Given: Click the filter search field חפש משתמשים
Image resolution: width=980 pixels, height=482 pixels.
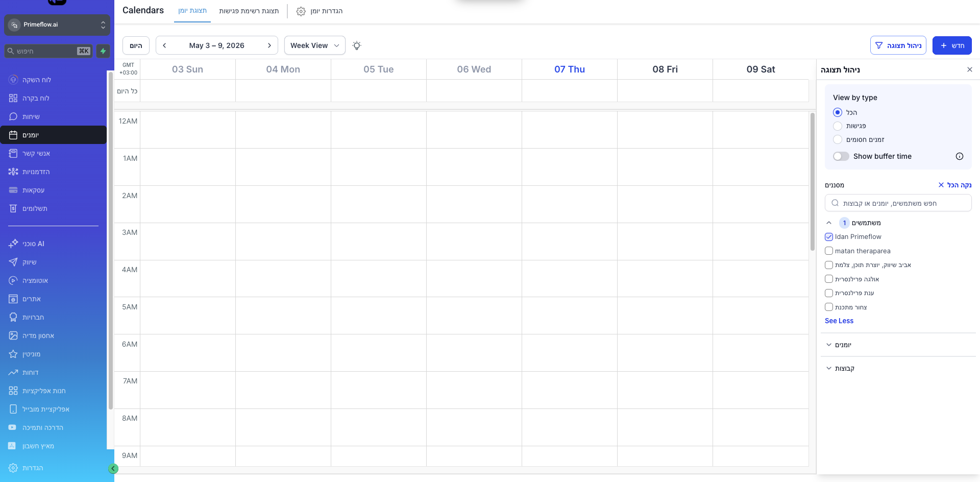Looking at the screenshot, I should 898,203.
